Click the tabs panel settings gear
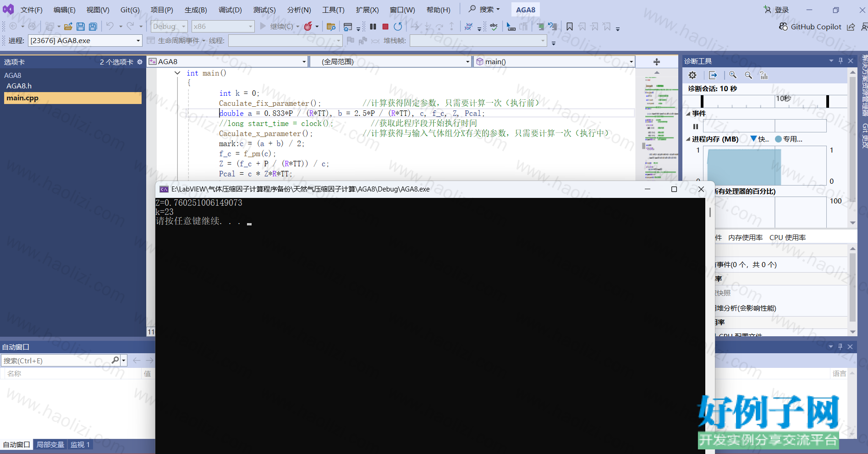This screenshot has width=868, height=454. [140, 62]
